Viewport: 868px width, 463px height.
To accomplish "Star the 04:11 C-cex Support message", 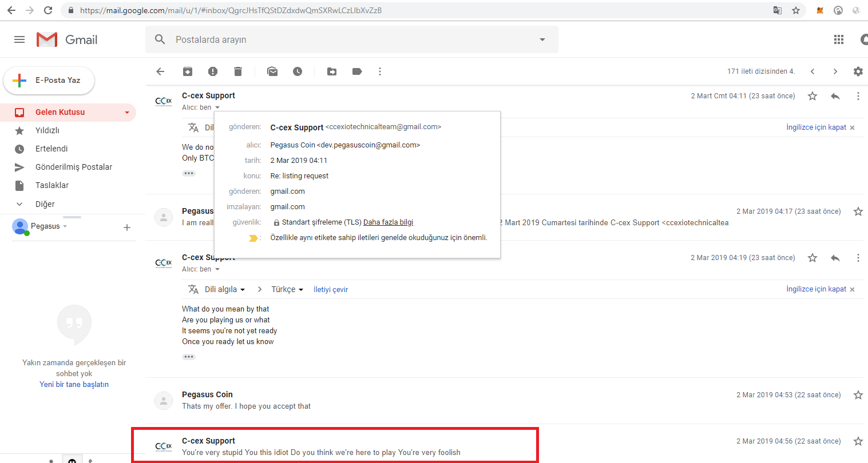I will [x=812, y=96].
